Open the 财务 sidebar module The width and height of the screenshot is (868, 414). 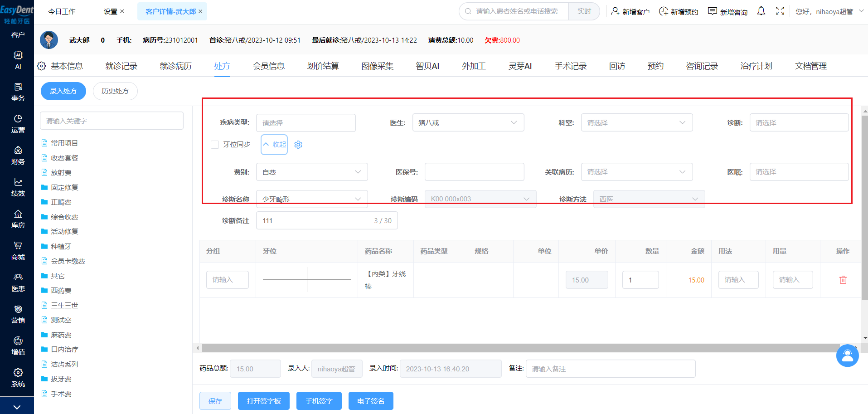tap(18, 156)
